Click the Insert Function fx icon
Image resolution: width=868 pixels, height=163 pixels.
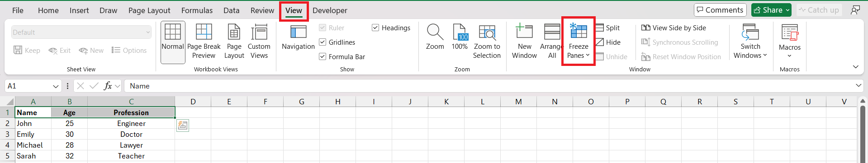(x=108, y=86)
